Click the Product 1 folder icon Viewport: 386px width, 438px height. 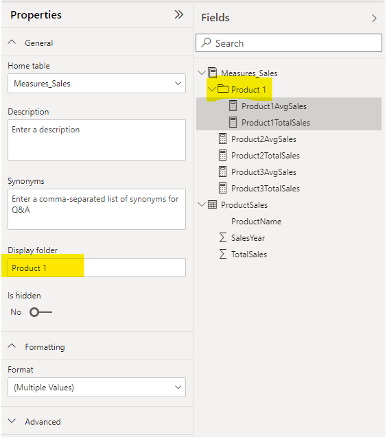click(x=223, y=89)
